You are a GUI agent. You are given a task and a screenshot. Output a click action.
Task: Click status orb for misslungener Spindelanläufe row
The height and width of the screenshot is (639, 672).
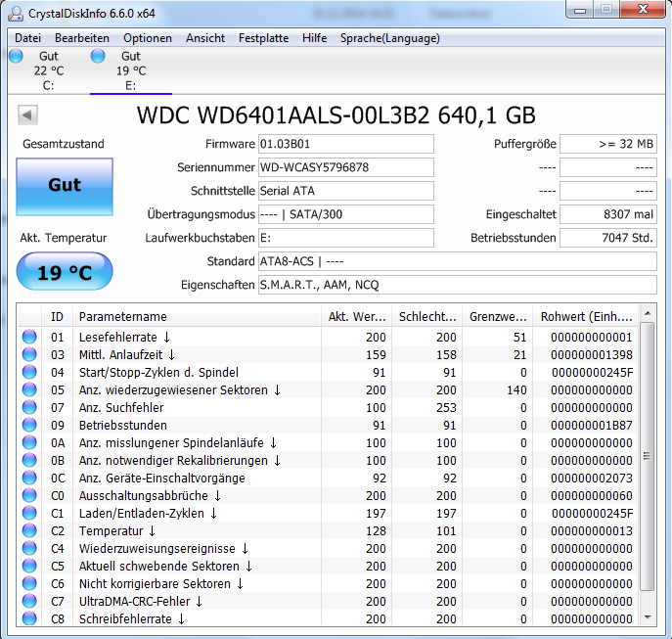[29, 442]
